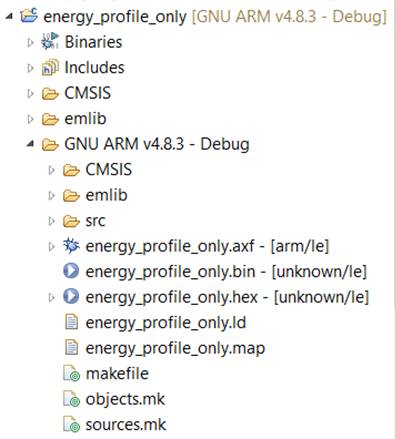Select the top-level CMSIS label
395x439 pixels.
pos(87,93)
